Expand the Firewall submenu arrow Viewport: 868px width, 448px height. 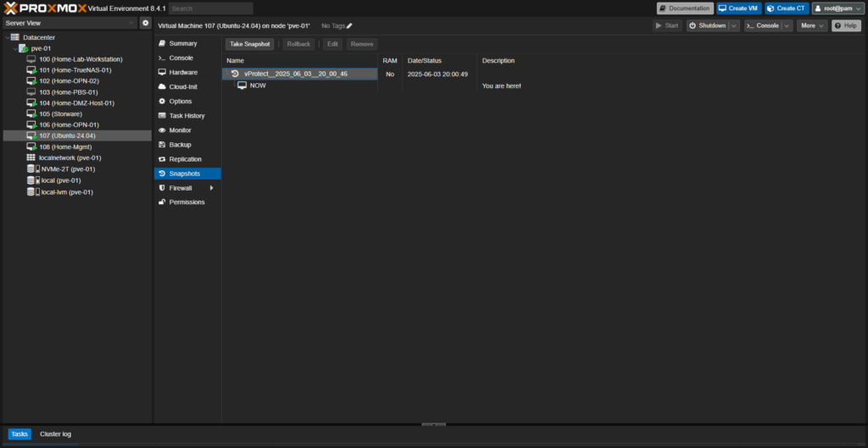211,188
